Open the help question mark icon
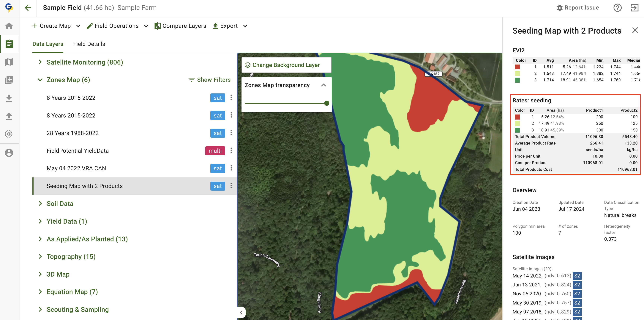Screen dimensions: 644x320 [617, 8]
